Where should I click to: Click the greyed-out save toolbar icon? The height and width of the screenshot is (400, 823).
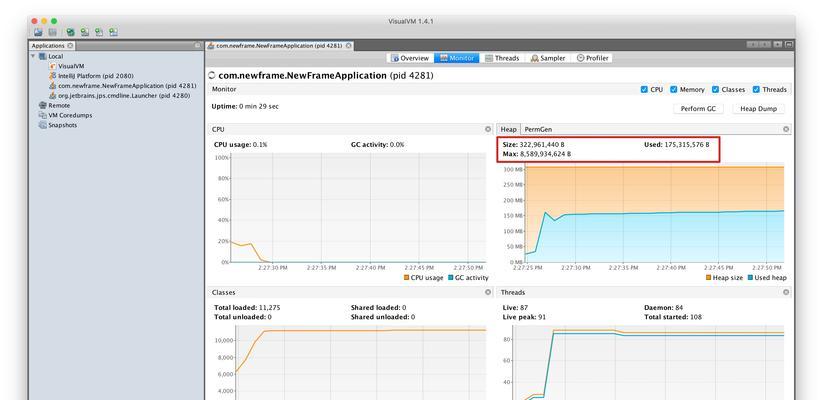pyautogui.click(x=52, y=32)
